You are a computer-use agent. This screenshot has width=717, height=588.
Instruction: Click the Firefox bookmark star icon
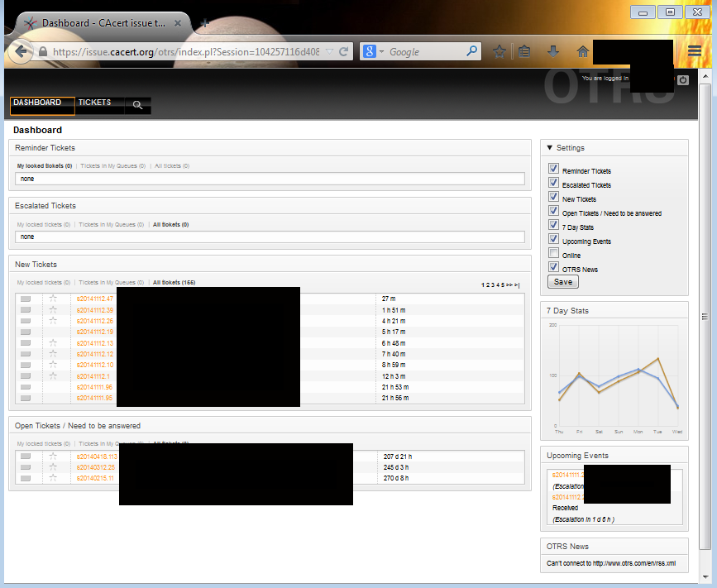point(500,52)
